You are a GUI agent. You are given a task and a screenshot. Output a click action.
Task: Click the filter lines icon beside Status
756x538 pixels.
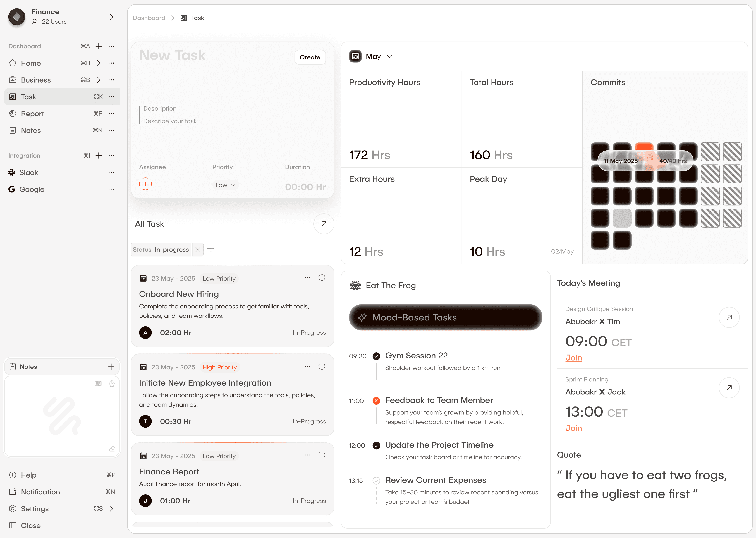click(211, 250)
